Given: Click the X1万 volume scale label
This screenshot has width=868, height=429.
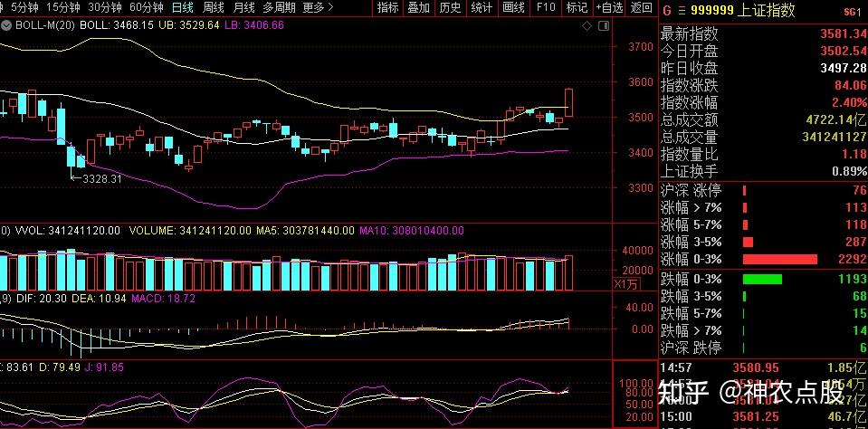Looking at the screenshot, I should tap(626, 284).
